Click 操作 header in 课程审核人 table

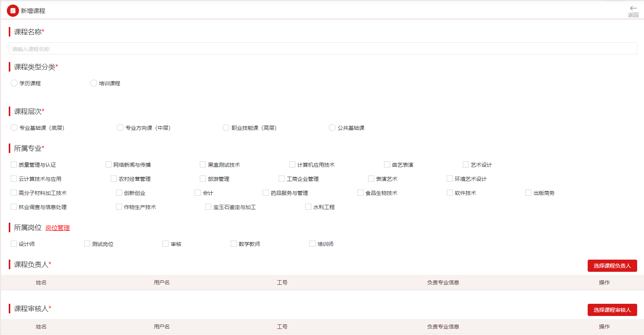(x=604, y=327)
